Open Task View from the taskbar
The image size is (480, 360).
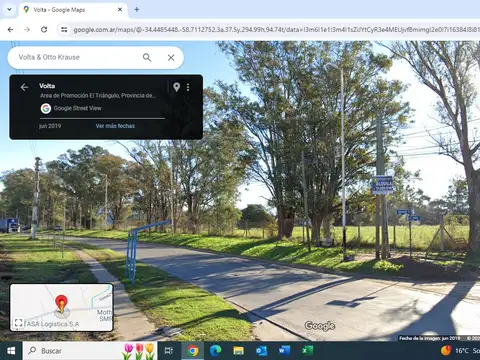tap(169, 351)
